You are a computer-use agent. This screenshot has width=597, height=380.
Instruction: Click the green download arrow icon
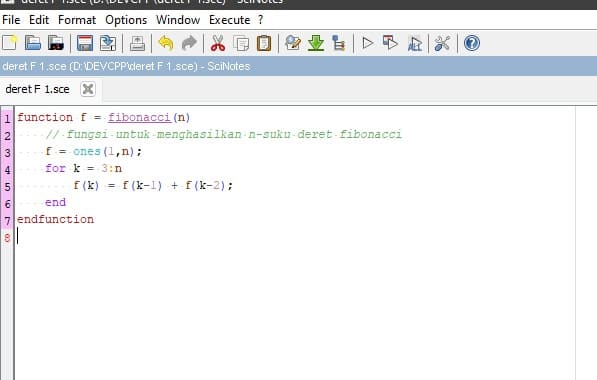(316, 43)
